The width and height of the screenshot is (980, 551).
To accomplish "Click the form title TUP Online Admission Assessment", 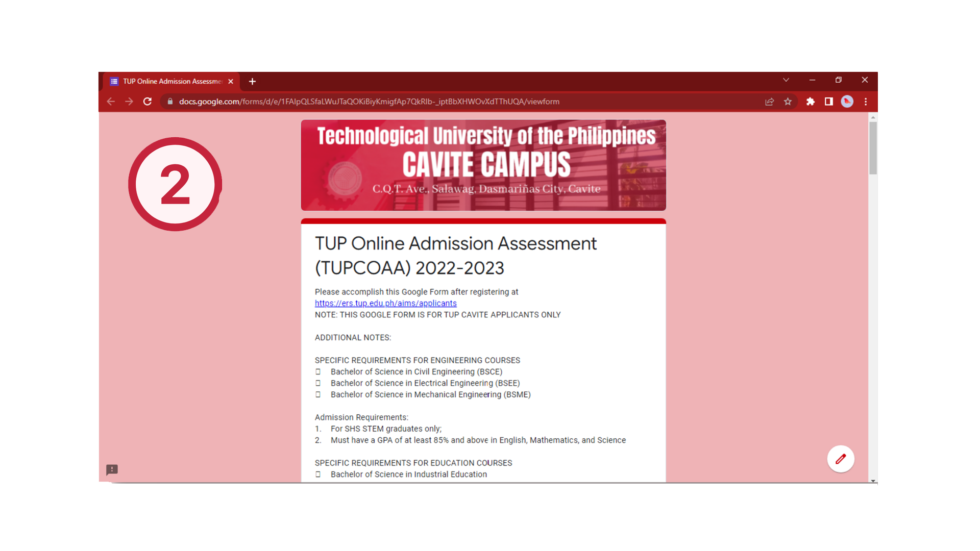I will (455, 256).
